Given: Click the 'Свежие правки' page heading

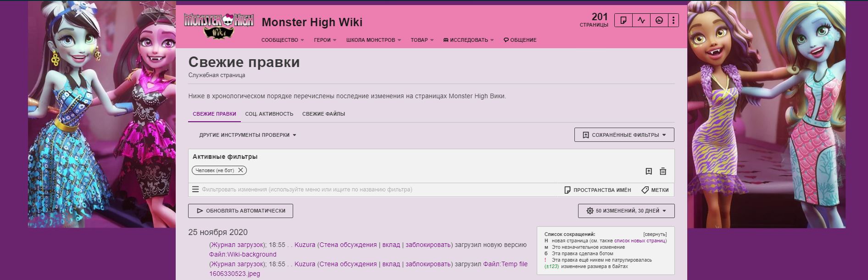Looking at the screenshot, I should coord(244,62).
